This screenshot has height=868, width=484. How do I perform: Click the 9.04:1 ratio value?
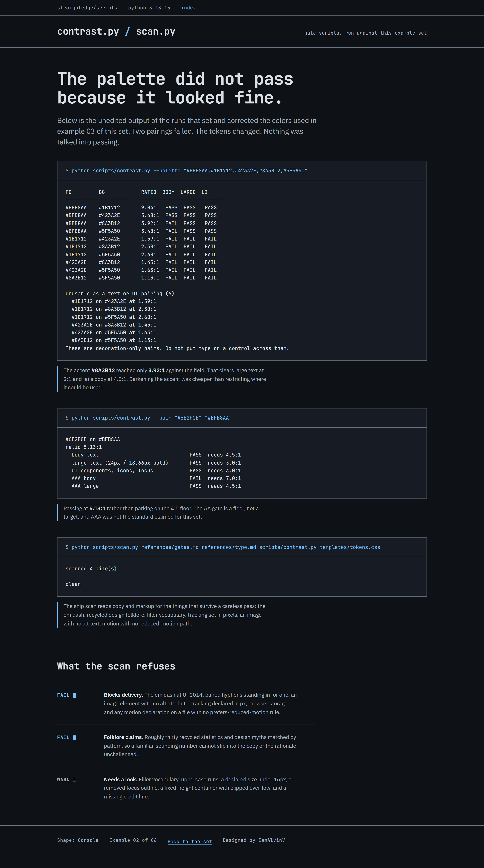(x=150, y=208)
